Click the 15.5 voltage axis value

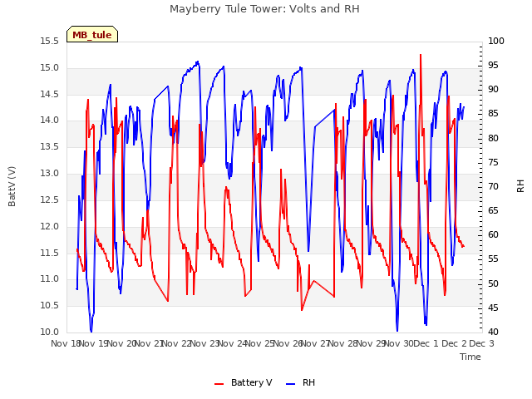tap(49, 42)
